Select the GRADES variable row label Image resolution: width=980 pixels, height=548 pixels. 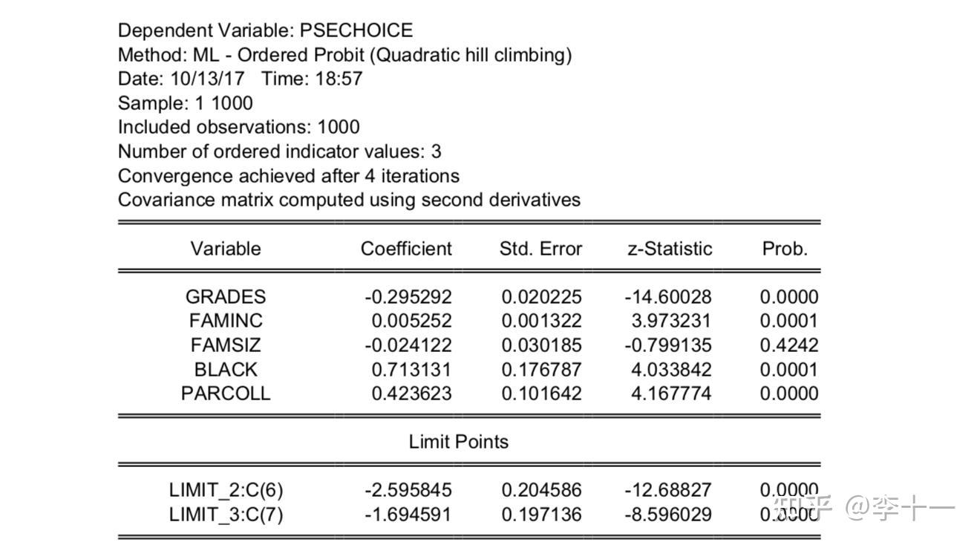(226, 297)
